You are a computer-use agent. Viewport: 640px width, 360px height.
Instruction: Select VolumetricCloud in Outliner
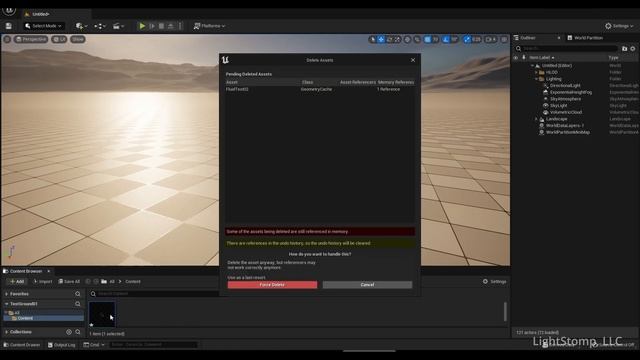click(565, 112)
